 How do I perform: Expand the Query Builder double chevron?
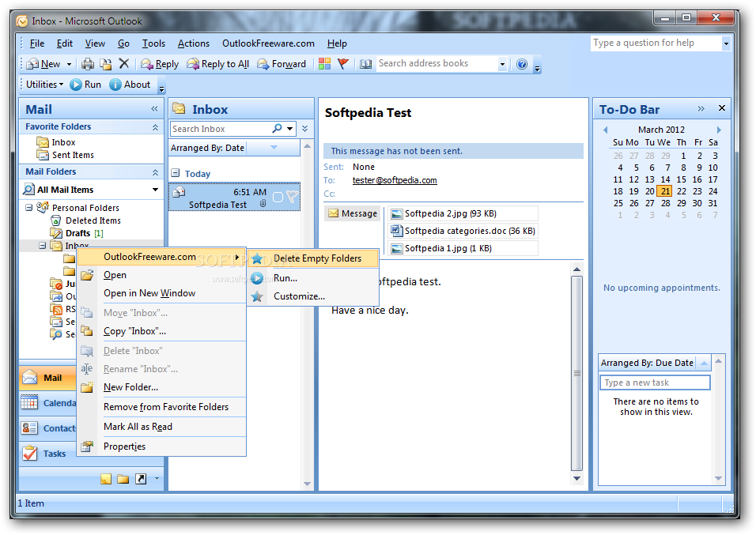[304, 129]
